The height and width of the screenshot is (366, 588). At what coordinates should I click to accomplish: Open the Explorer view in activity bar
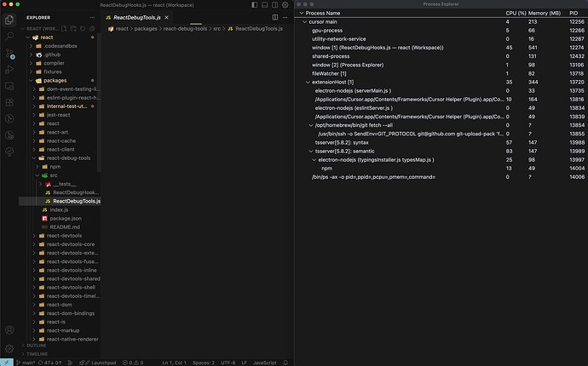pos(9,20)
